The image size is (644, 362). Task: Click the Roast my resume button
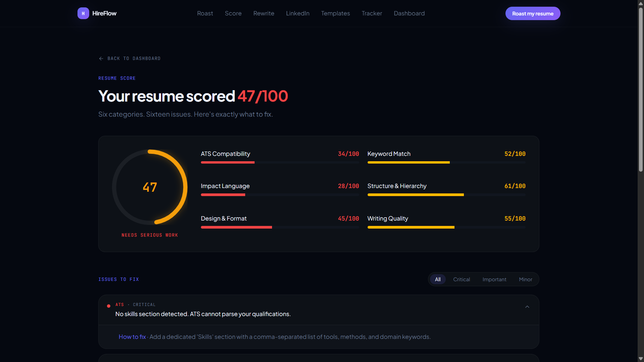click(533, 13)
